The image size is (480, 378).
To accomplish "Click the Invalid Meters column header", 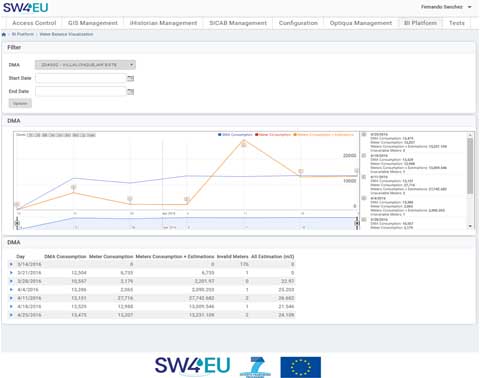I will click(x=233, y=257).
